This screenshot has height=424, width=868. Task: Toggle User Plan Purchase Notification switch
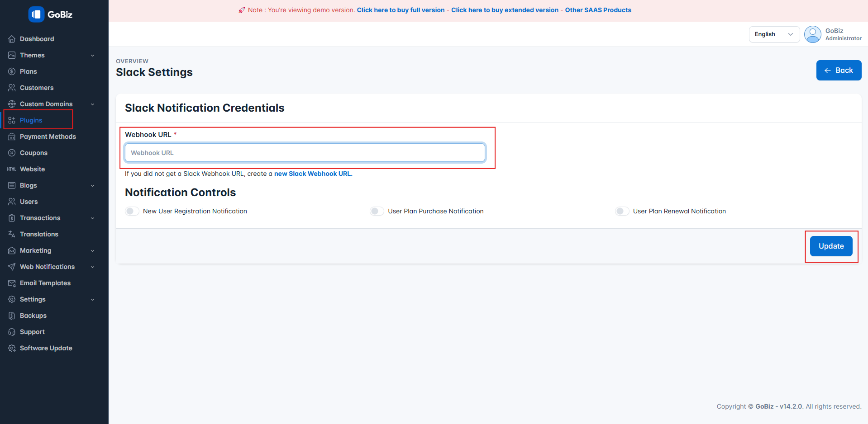point(377,211)
